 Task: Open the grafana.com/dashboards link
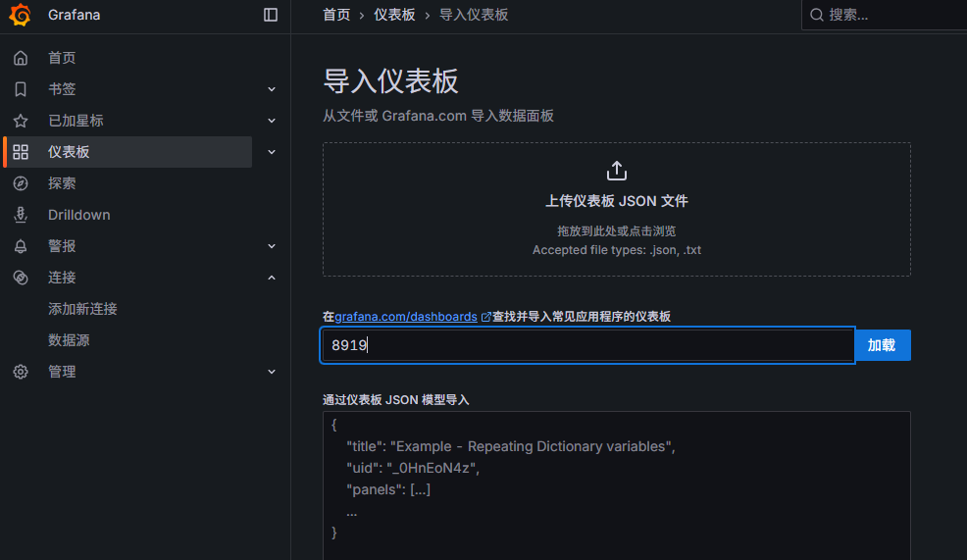(x=406, y=317)
